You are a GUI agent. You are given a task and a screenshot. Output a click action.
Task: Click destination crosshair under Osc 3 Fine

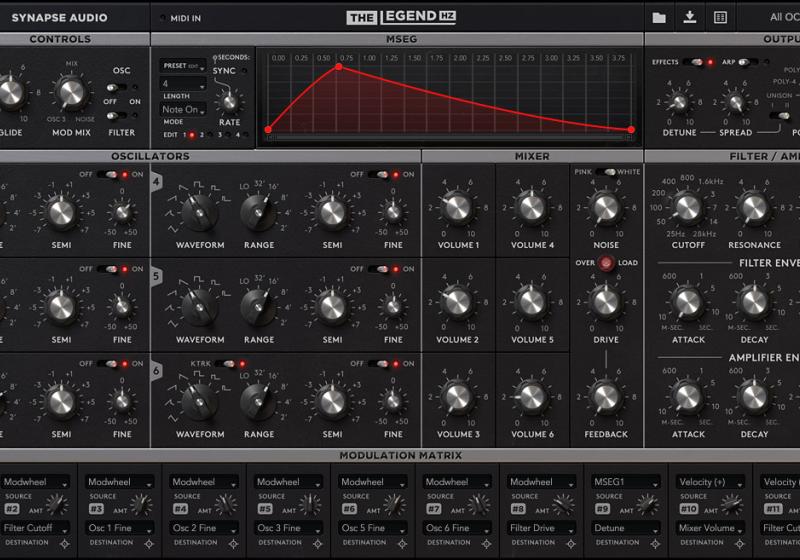coord(318,544)
